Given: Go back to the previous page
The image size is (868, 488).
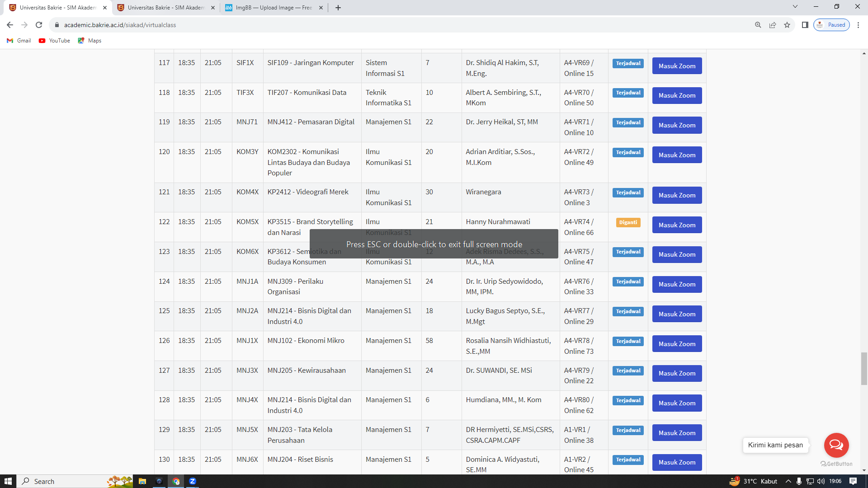Looking at the screenshot, I should [10, 25].
